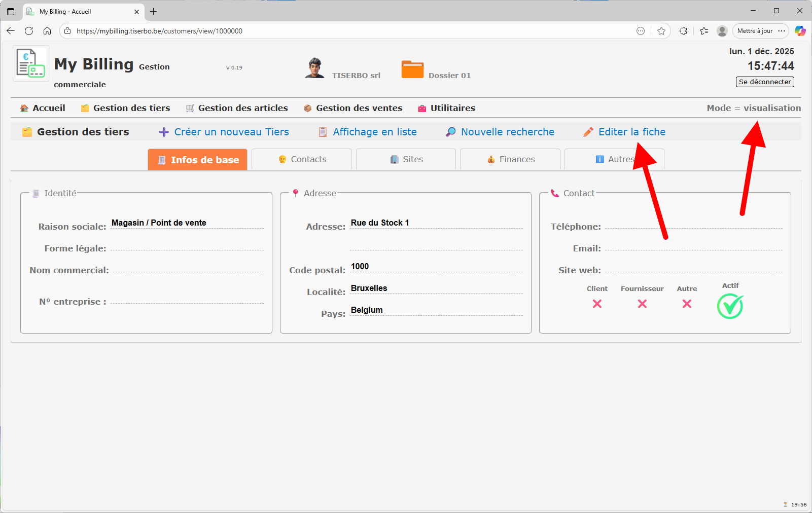Toggle the Fournisseur status indicator

coord(642,304)
